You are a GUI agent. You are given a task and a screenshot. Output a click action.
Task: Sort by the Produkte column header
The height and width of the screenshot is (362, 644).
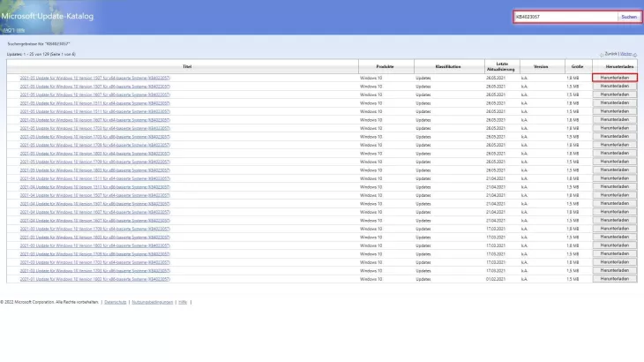pos(385,67)
